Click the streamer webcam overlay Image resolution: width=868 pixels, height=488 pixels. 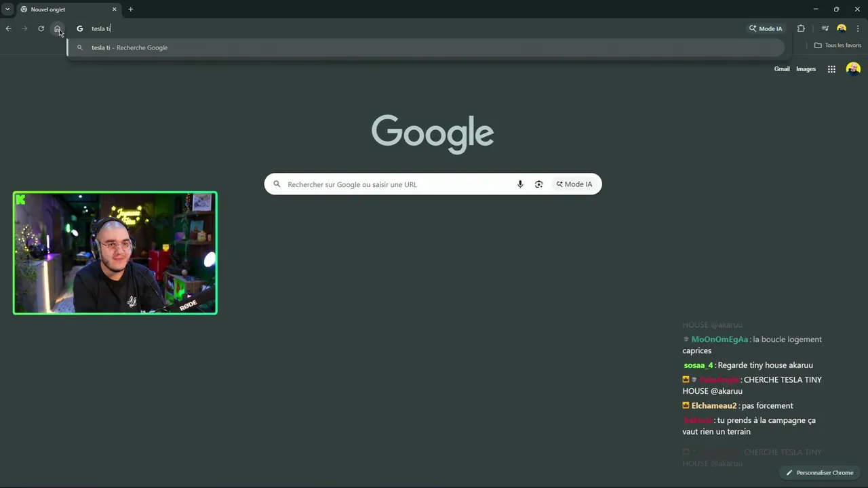(x=115, y=253)
